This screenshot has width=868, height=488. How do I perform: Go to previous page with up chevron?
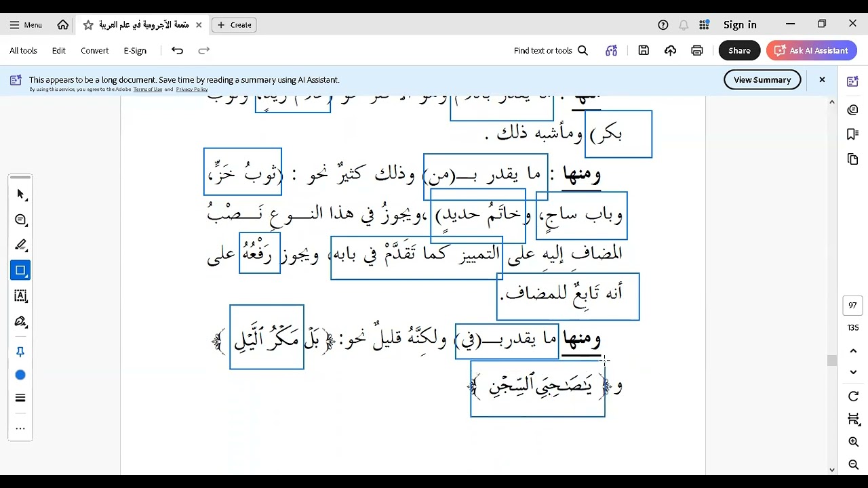853,350
